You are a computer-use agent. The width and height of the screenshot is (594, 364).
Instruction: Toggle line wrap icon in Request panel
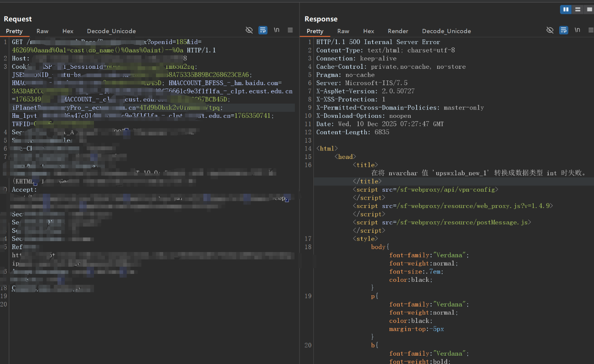coord(263,30)
